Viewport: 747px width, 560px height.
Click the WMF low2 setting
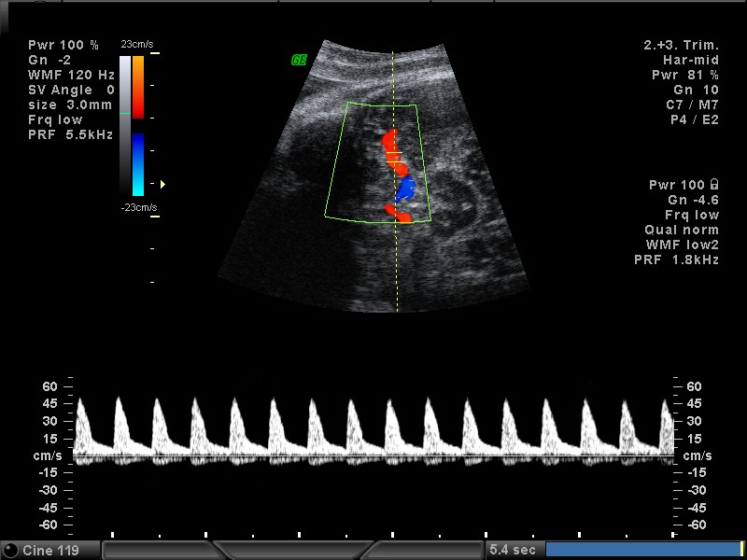click(683, 245)
